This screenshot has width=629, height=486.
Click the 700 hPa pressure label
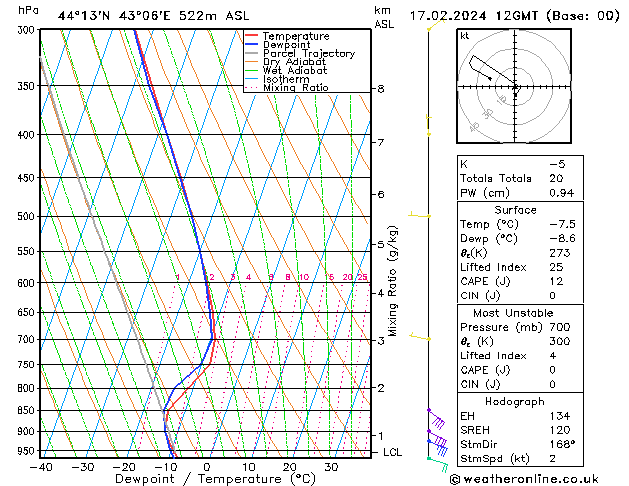(28, 339)
